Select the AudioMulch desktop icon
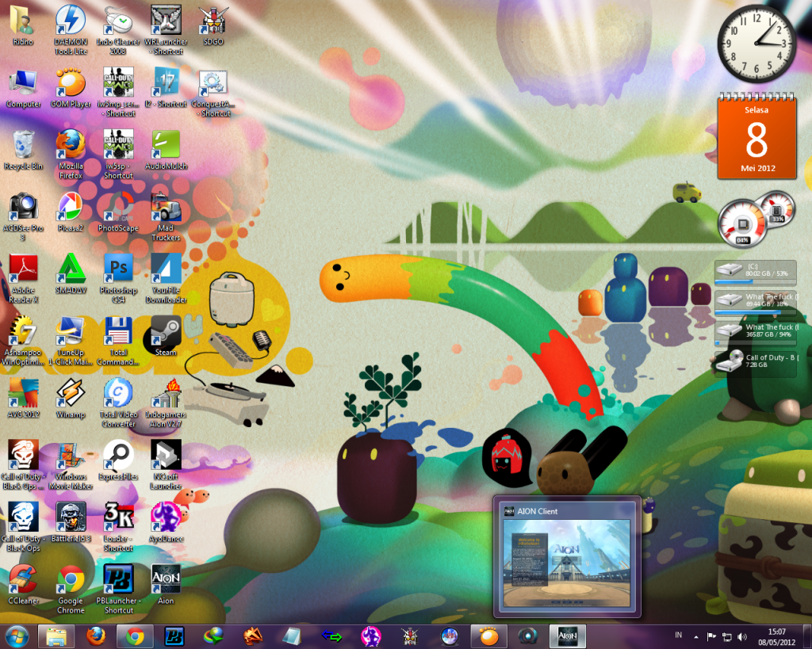Viewport: 812px width, 649px height. (166, 150)
